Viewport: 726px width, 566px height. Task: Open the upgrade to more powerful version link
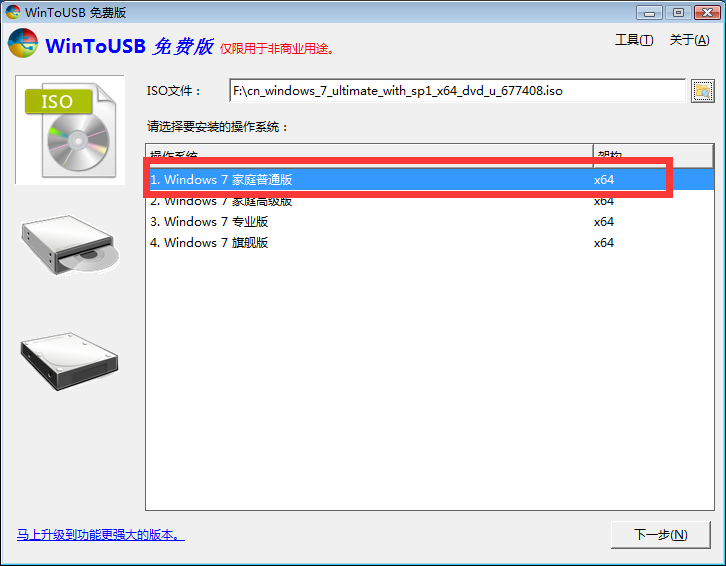[x=101, y=535]
